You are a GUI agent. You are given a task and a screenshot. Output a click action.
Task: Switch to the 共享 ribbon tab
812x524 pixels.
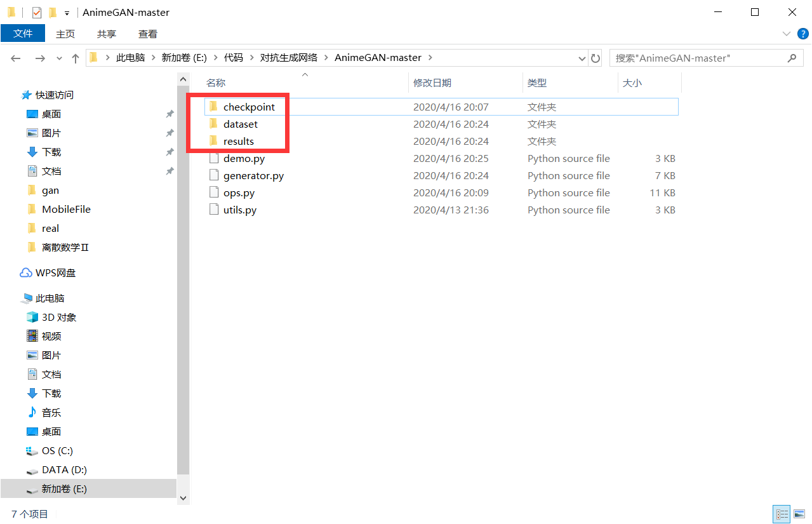pos(107,34)
